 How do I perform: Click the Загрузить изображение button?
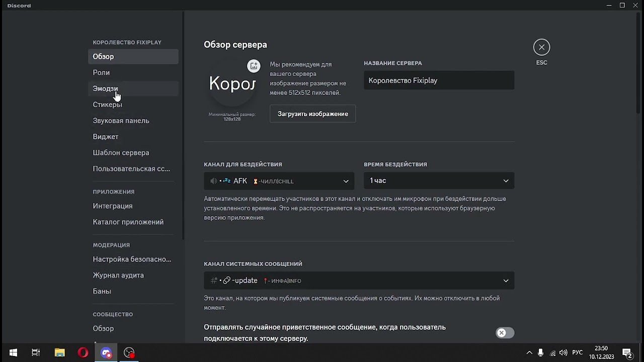coord(312,114)
